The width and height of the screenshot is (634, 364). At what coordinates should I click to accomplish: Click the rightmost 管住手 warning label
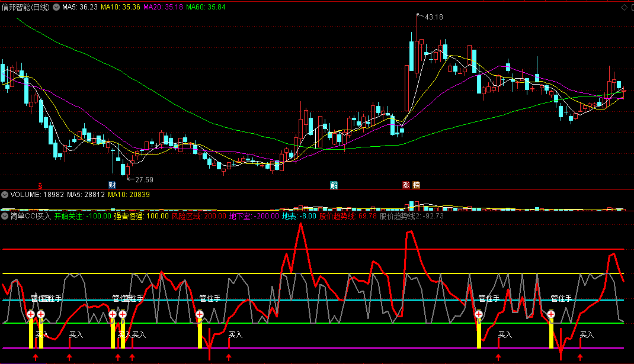point(561,298)
